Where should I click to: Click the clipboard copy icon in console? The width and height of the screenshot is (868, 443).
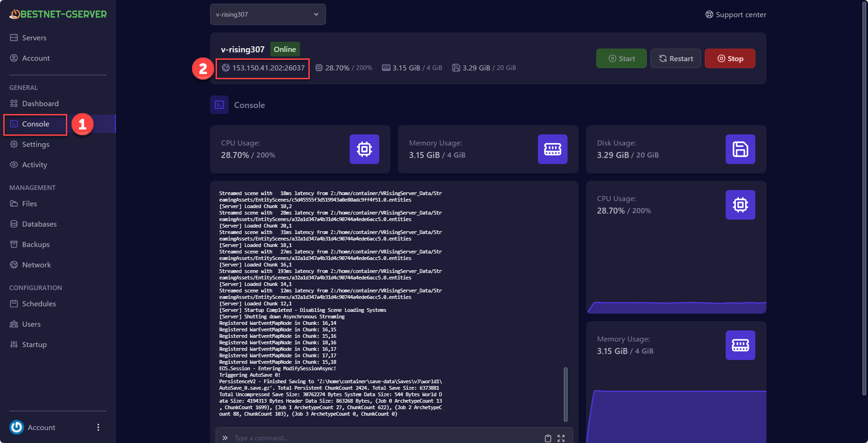[548, 438]
